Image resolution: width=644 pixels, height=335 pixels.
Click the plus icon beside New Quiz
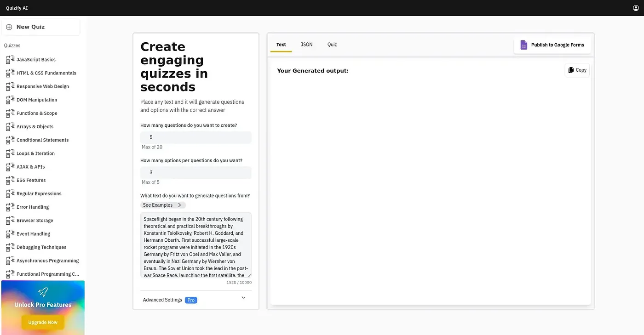(x=9, y=27)
